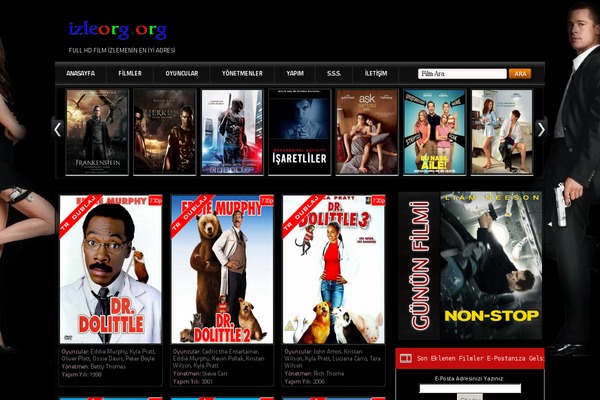Go to OYUNCULAR page
Image resolution: width=600 pixels, height=400 pixels.
pos(182,73)
